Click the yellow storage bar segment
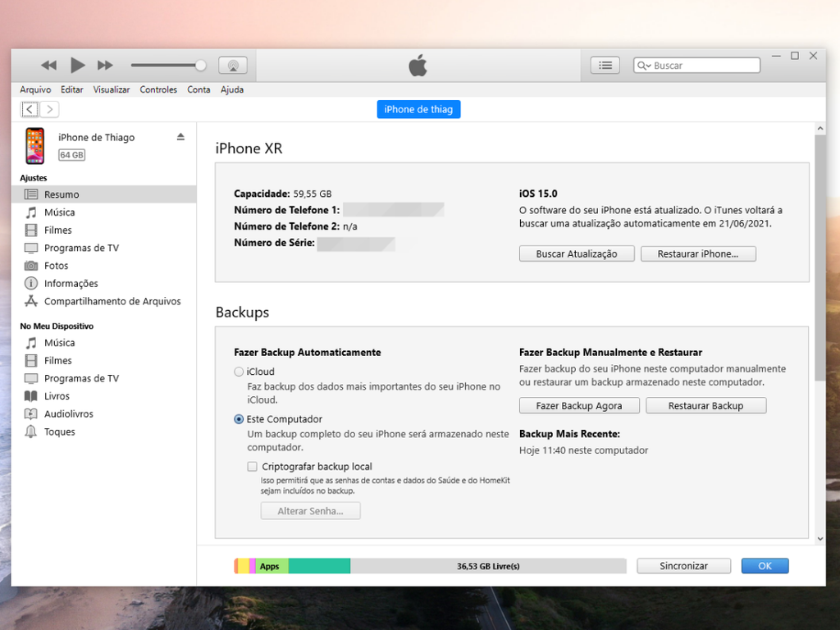This screenshot has height=630, width=840. [244, 566]
